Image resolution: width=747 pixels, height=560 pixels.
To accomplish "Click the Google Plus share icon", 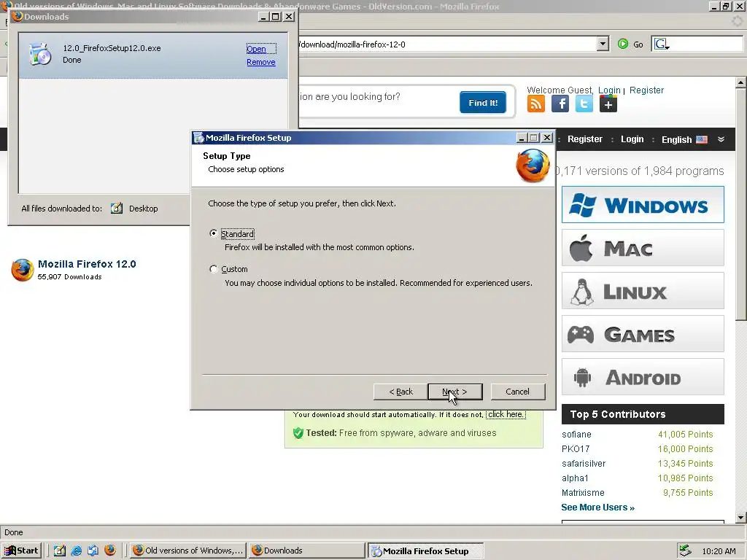I will [x=608, y=104].
